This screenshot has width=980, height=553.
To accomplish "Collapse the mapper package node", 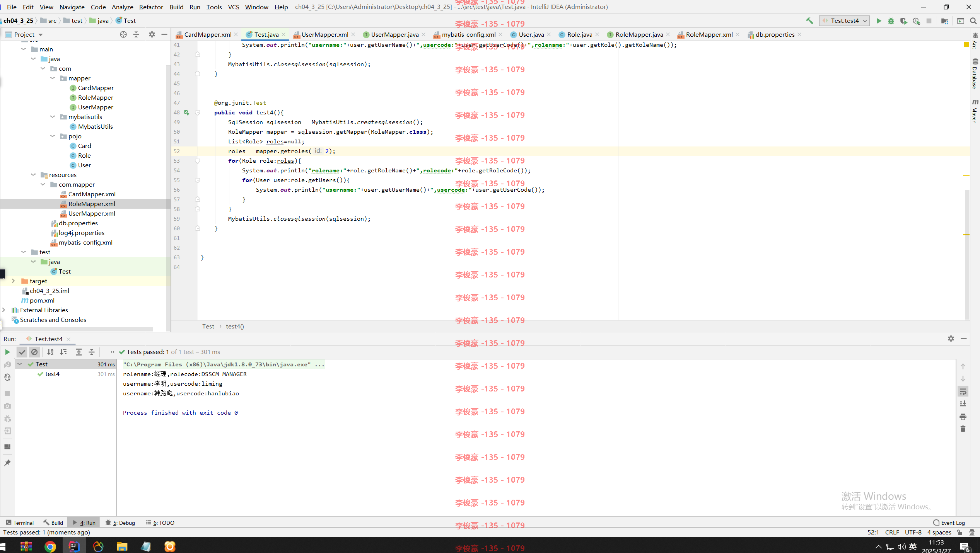I will (x=53, y=78).
